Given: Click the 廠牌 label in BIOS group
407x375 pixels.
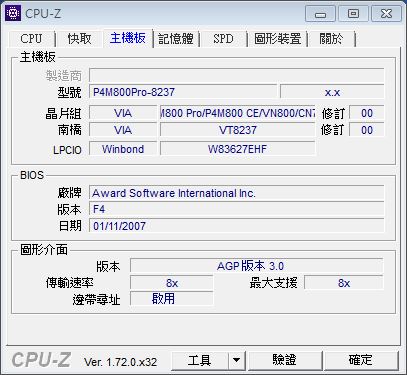Looking at the screenshot, I should [69, 193].
